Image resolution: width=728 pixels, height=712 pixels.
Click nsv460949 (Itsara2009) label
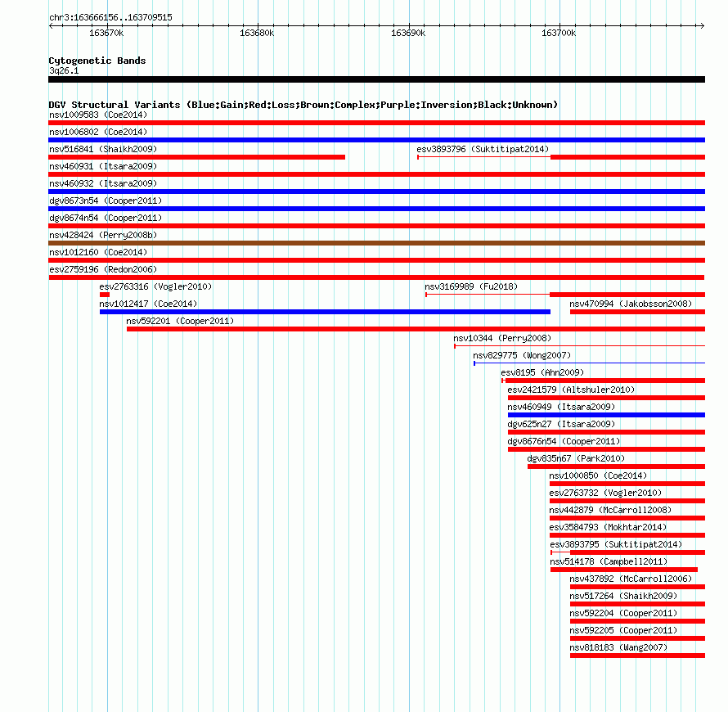pyautogui.click(x=561, y=407)
